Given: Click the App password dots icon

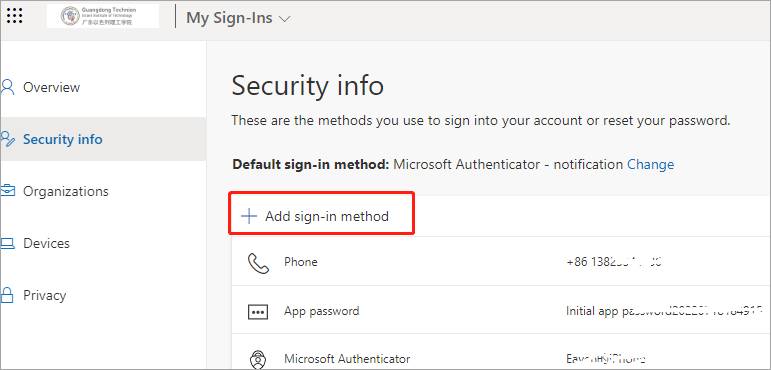Looking at the screenshot, I should point(258,312).
